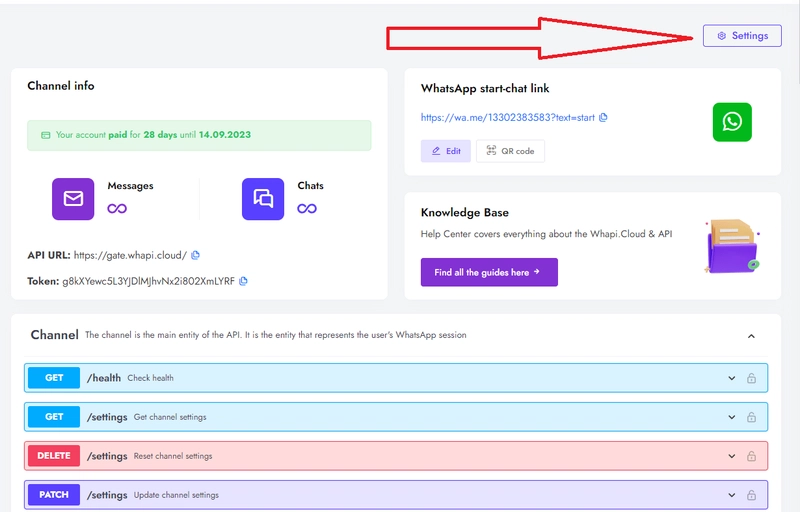Expand the PATCH /settings endpoint
The image size is (800, 512).
coord(732,495)
